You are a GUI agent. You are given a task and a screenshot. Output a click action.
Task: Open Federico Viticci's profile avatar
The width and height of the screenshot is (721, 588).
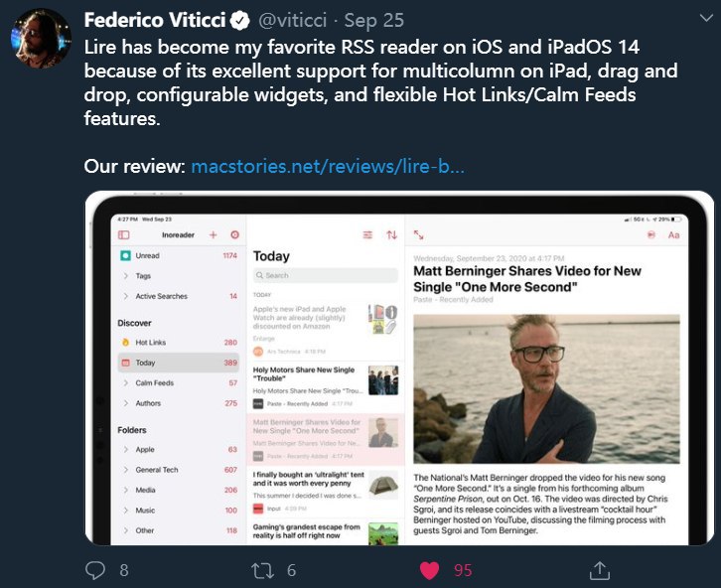pyautogui.click(x=41, y=38)
